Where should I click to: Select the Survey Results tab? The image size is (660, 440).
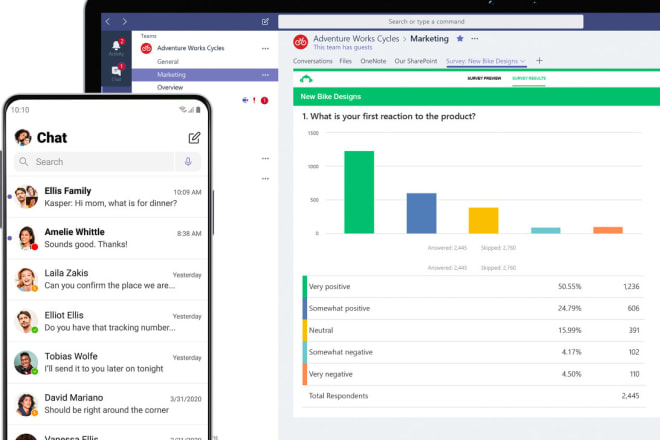point(529,78)
